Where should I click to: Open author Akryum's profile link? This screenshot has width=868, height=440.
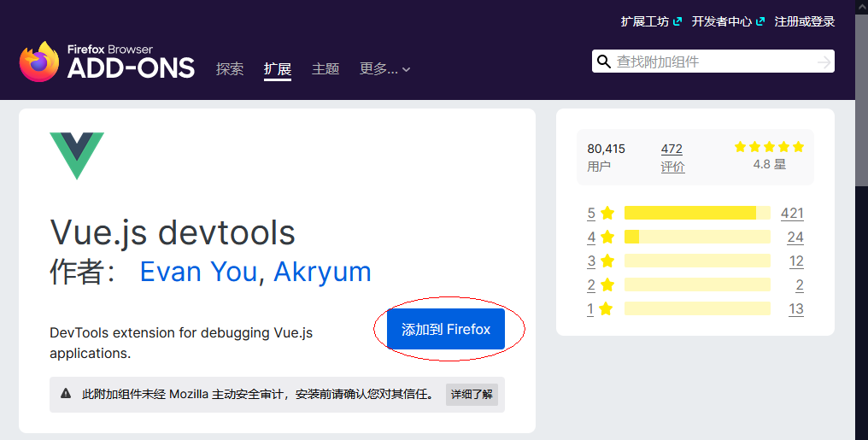click(322, 272)
